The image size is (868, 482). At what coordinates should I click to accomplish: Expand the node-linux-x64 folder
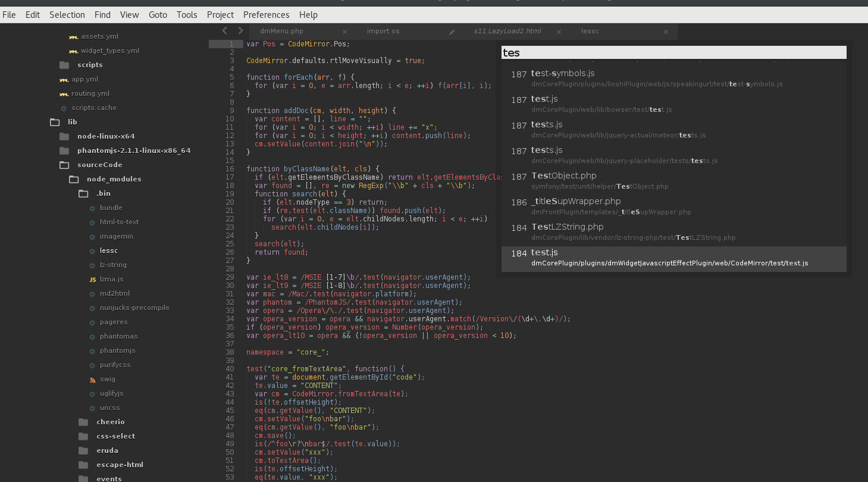(64, 136)
